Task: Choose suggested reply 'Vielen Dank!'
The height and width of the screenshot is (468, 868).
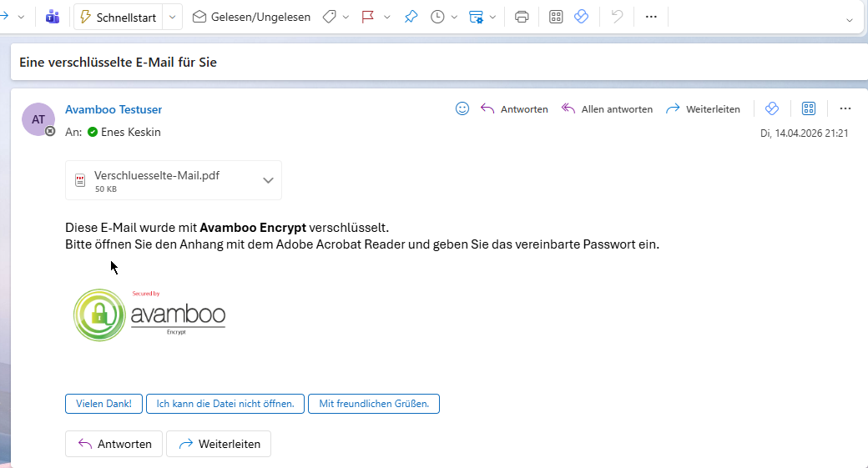Action: [103, 404]
